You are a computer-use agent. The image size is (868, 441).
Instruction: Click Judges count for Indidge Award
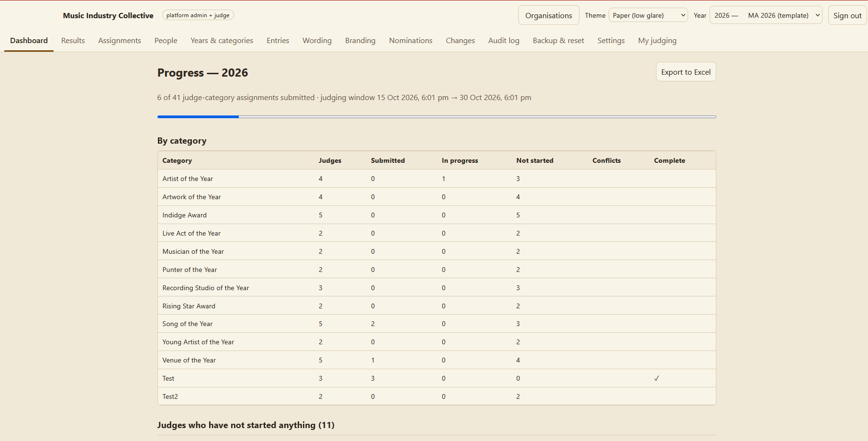tap(321, 215)
